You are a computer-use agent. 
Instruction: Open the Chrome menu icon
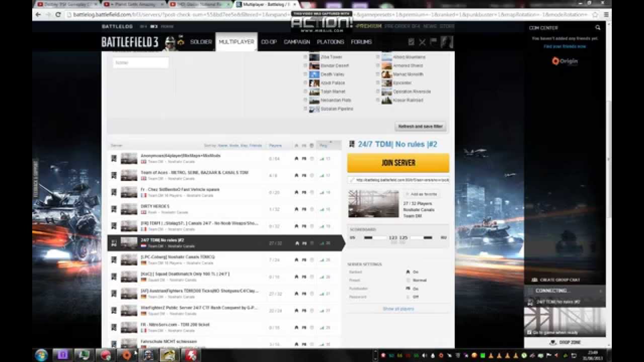pos(606,15)
